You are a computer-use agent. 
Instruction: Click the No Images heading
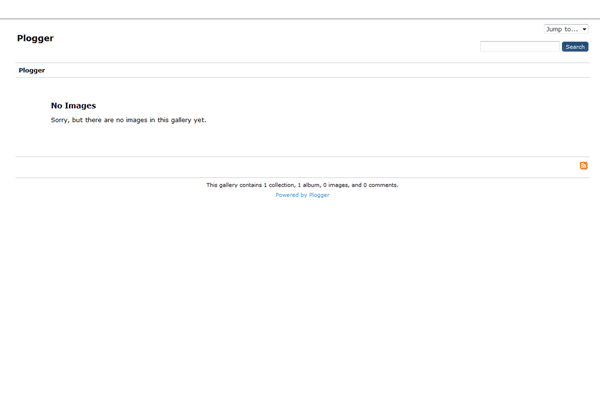(73, 105)
